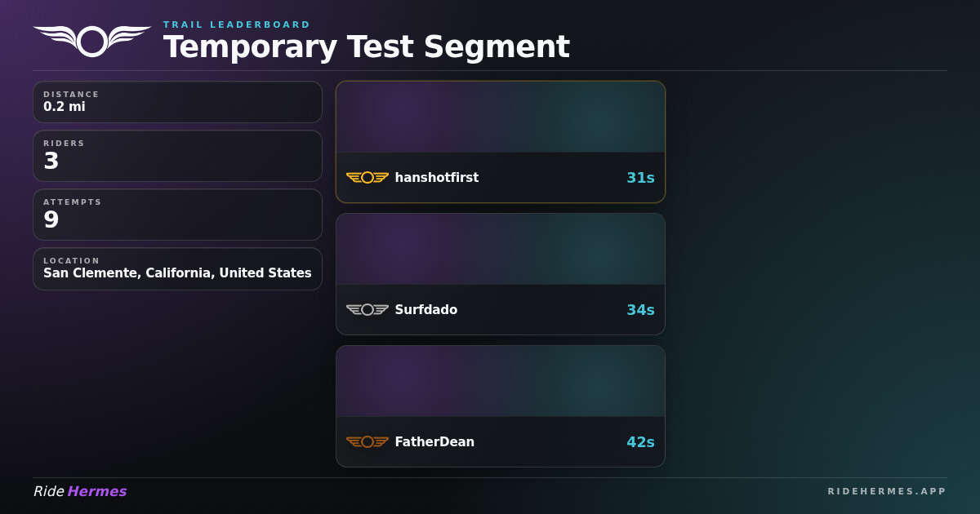Click the silver wings badge beside Surfdado
The height and width of the screenshot is (514, 980).
(x=367, y=310)
